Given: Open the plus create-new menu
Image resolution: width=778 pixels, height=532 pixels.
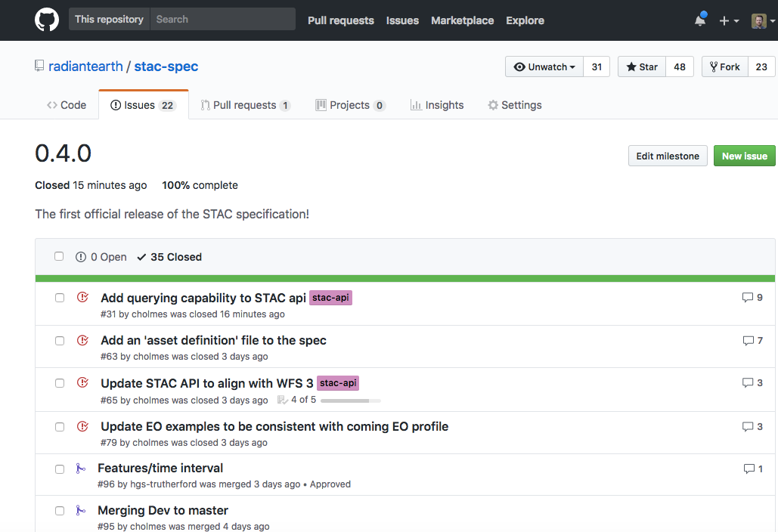Looking at the screenshot, I should [x=729, y=21].
